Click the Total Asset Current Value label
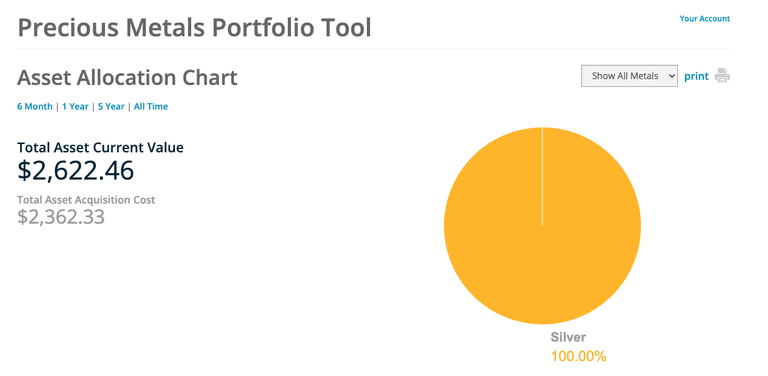This screenshot has width=768, height=376. point(100,147)
